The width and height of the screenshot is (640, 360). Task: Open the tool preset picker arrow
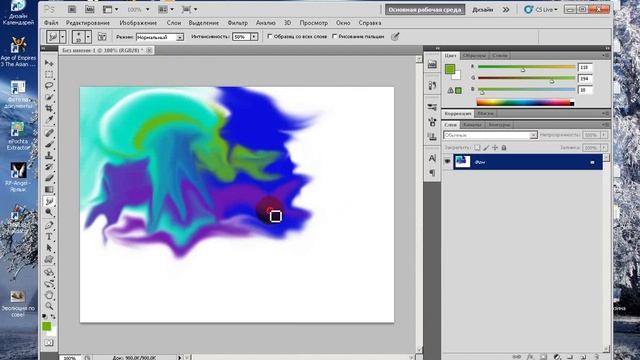tap(62, 37)
